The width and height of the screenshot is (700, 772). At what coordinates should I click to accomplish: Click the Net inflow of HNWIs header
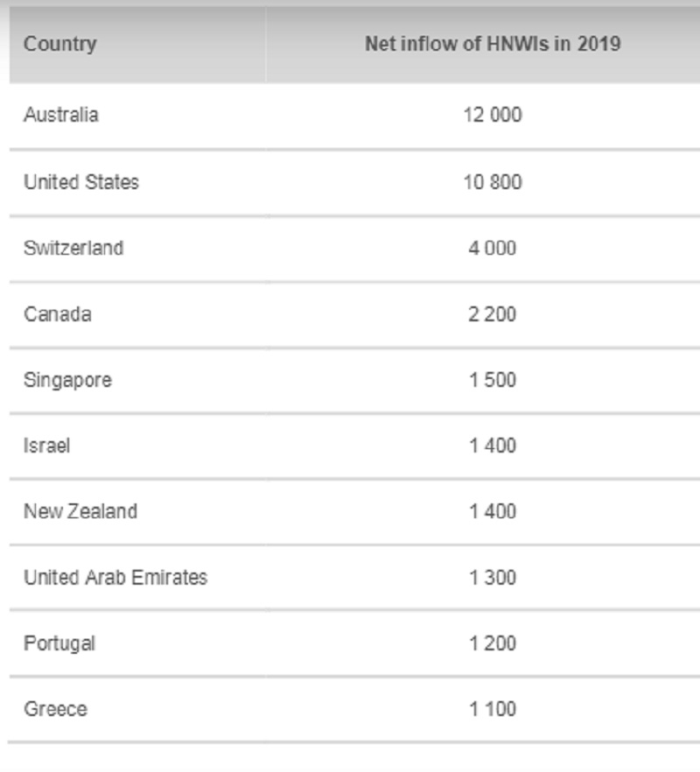(x=493, y=44)
